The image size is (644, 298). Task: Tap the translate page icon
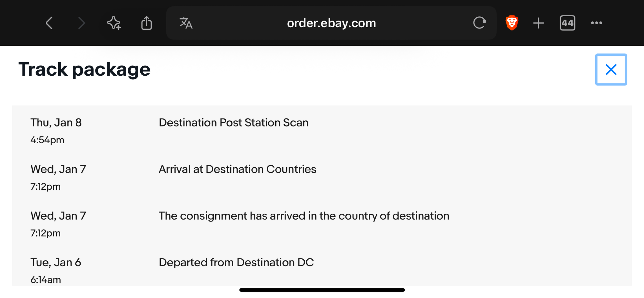click(x=186, y=23)
